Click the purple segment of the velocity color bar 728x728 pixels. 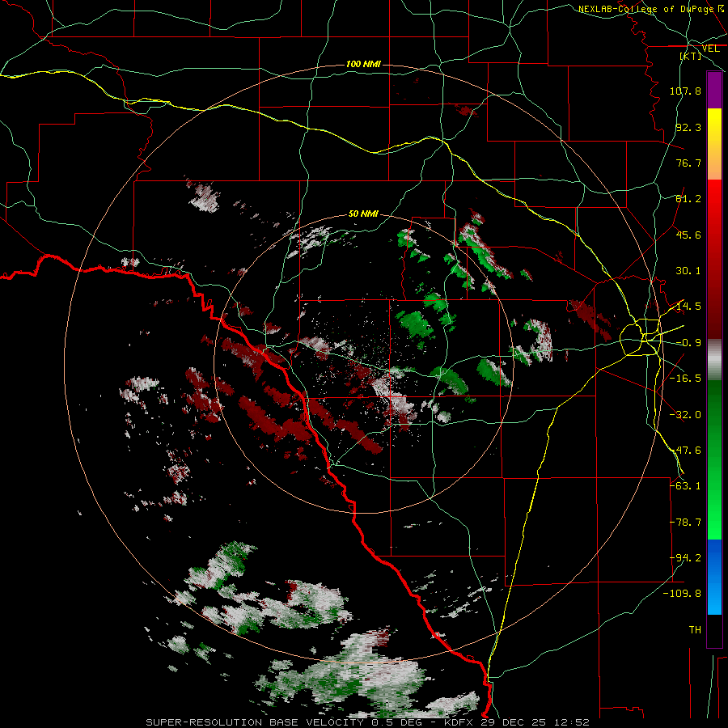(x=714, y=90)
